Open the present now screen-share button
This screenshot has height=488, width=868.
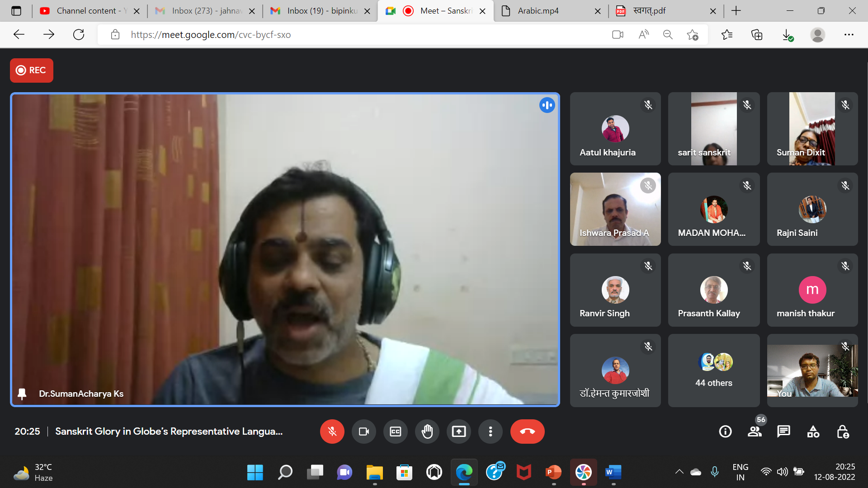coord(458,432)
